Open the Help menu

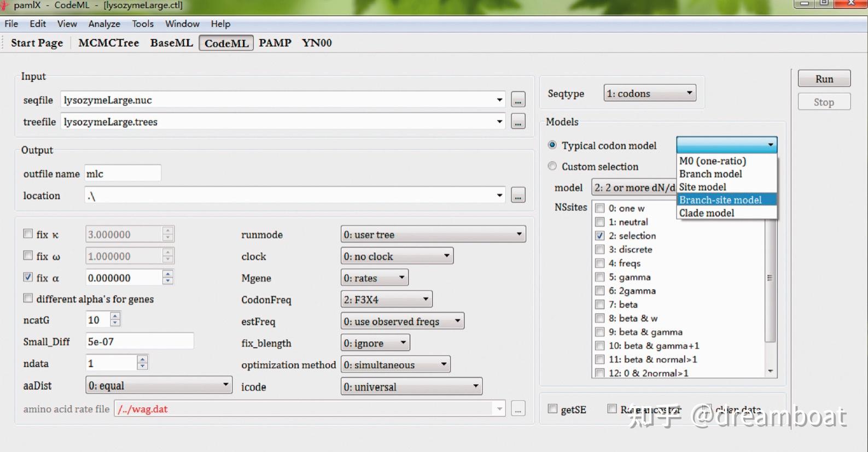click(220, 24)
